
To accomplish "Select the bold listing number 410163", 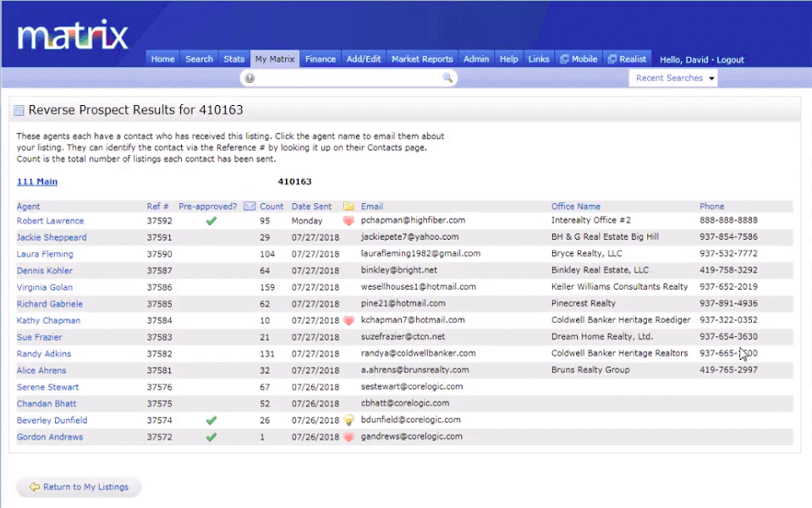I will pos(294,181).
